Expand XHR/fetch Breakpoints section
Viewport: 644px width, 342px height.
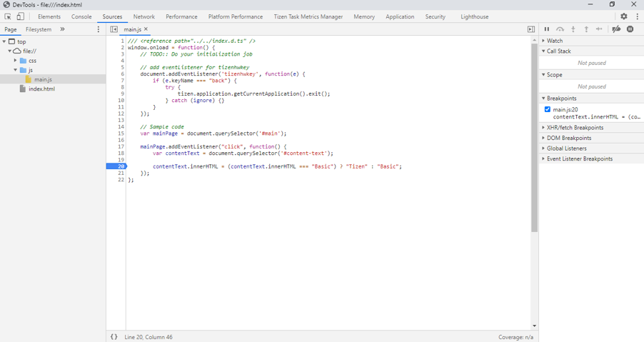pos(575,128)
